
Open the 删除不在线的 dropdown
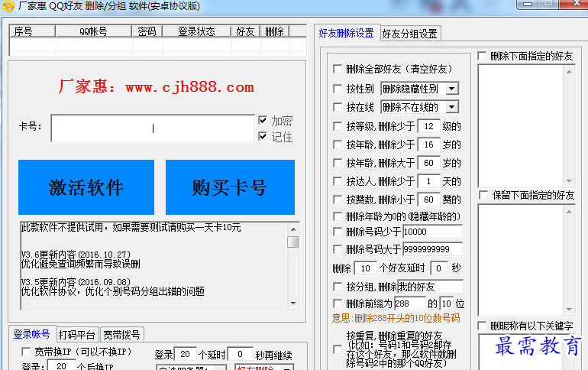452,107
